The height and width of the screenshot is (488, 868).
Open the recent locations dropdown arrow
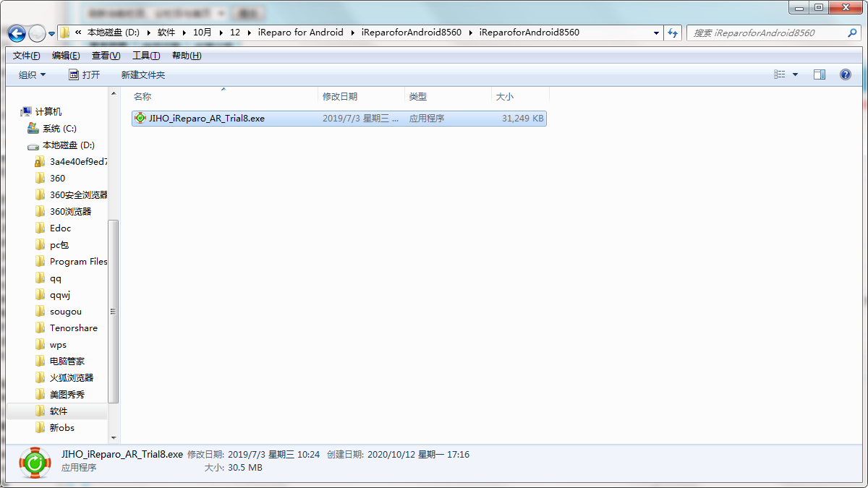coord(51,34)
